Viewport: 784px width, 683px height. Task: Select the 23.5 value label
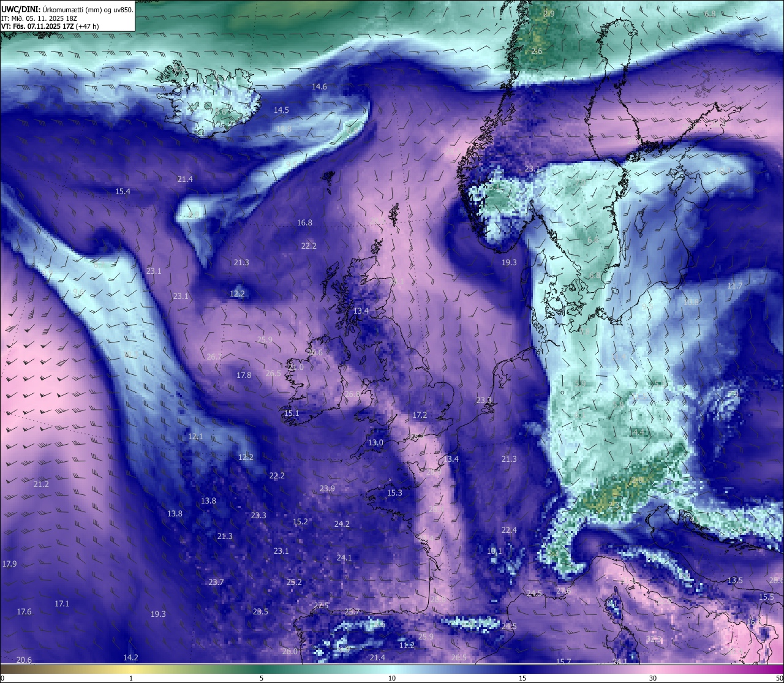point(260,612)
